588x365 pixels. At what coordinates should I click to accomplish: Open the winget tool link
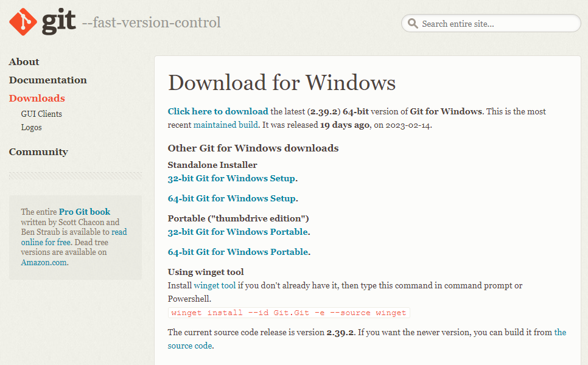click(214, 285)
